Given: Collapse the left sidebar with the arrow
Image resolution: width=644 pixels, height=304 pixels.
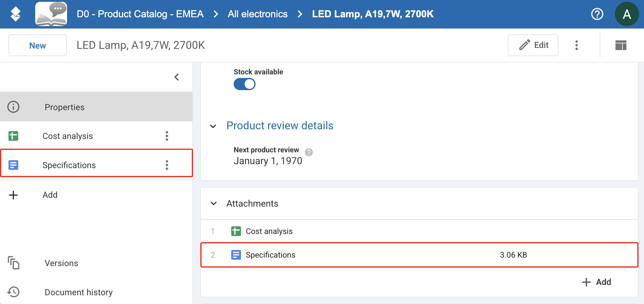Looking at the screenshot, I should click(x=177, y=77).
